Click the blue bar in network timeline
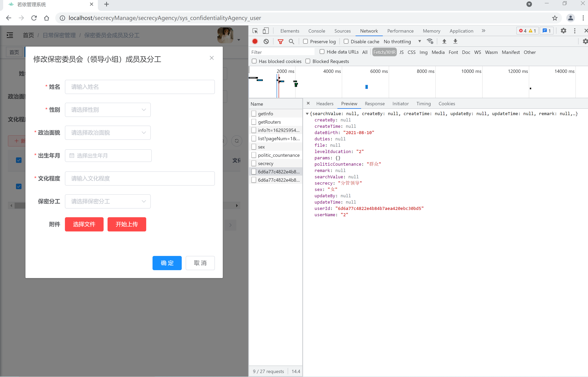The width and height of the screenshot is (588, 377). 366,87
